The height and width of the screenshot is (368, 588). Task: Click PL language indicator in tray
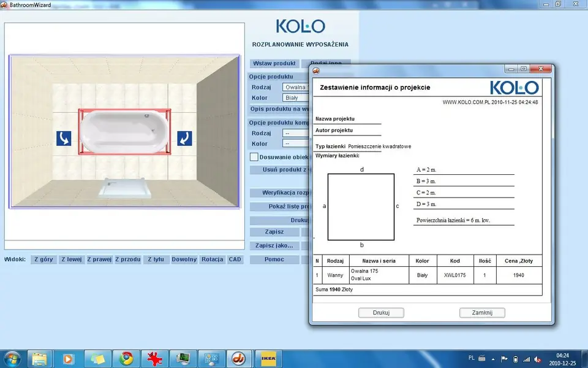pyautogui.click(x=472, y=358)
